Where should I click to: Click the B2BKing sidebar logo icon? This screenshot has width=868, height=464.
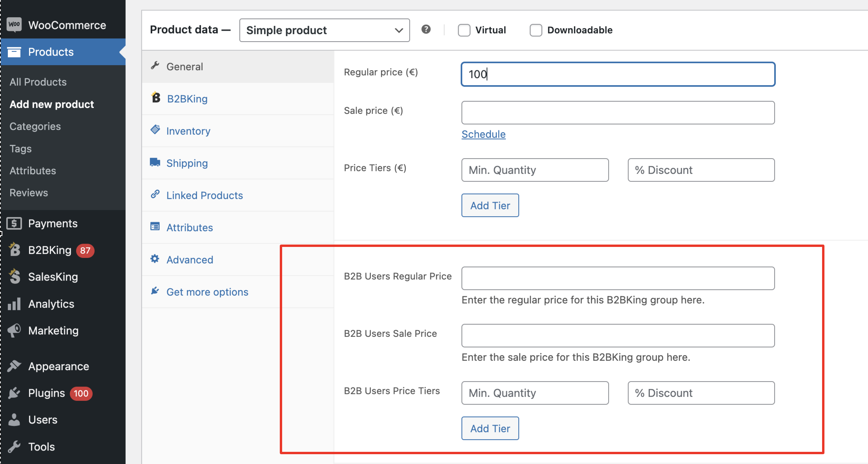click(x=15, y=250)
